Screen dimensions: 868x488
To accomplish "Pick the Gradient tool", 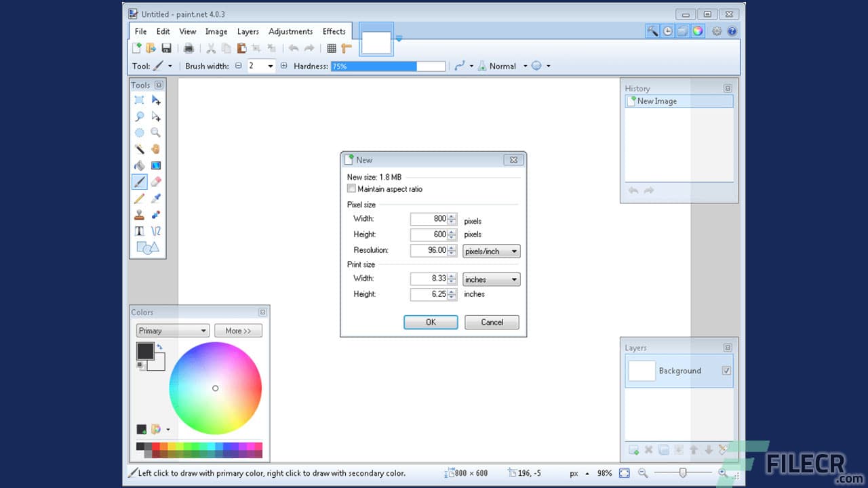I will pos(156,165).
